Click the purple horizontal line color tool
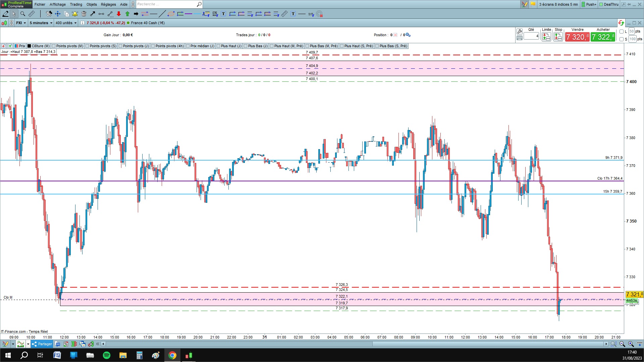Viewport: 644px width, 362px height. pyautogui.click(x=189, y=14)
